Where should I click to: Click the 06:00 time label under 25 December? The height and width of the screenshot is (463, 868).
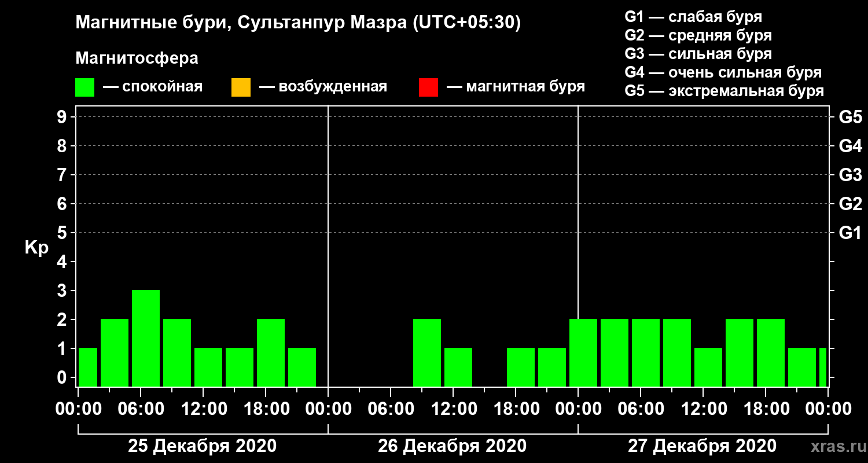tap(141, 409)
